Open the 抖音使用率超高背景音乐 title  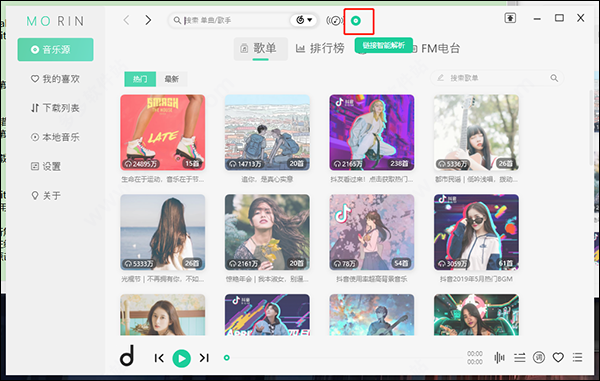tap(372, 279)
